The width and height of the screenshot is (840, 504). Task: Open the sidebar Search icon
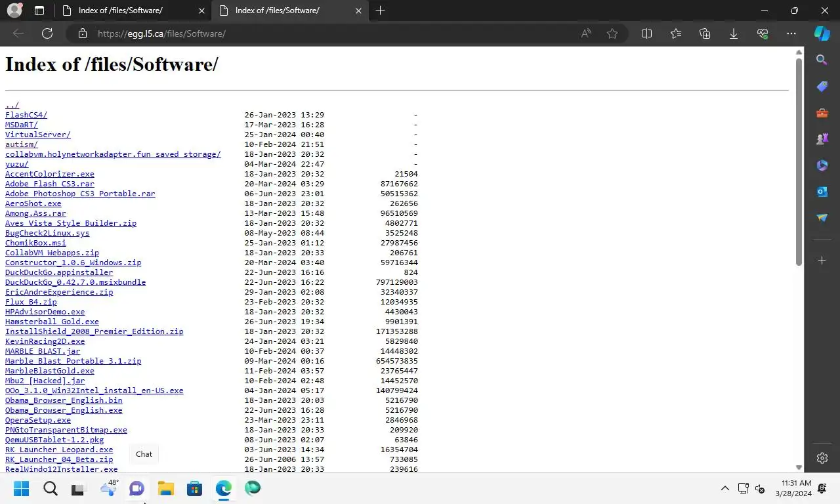(x=822, y=60)
